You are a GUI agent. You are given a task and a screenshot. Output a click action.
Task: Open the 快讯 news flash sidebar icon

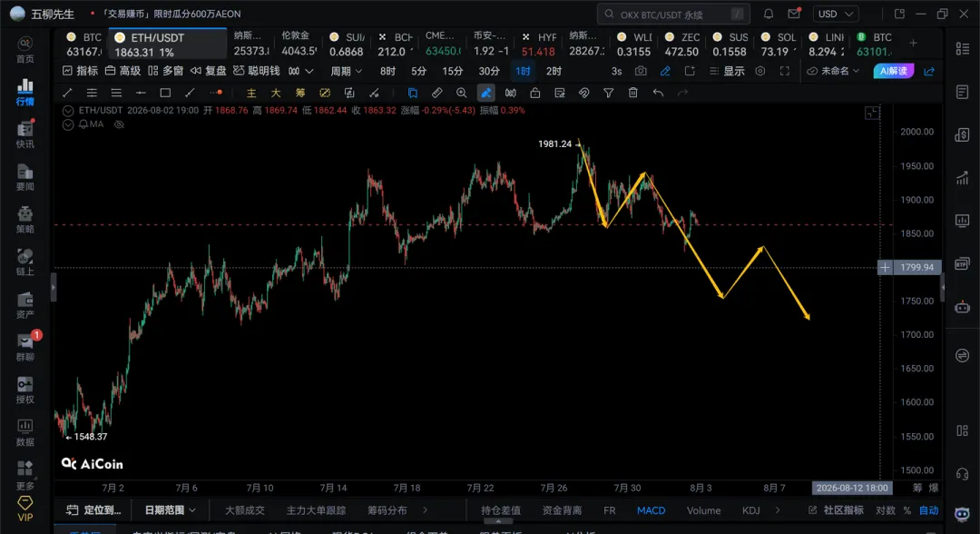tap(25, 134)
